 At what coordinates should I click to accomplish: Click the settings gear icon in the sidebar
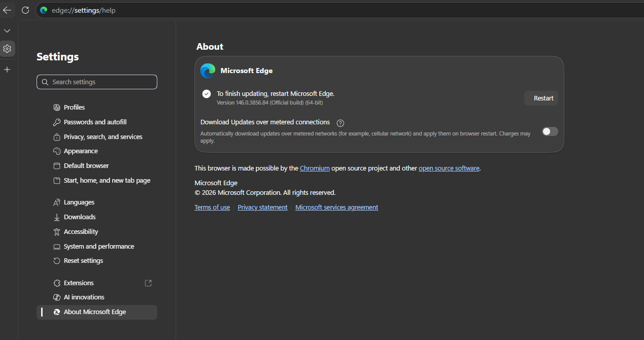point(7,49)
